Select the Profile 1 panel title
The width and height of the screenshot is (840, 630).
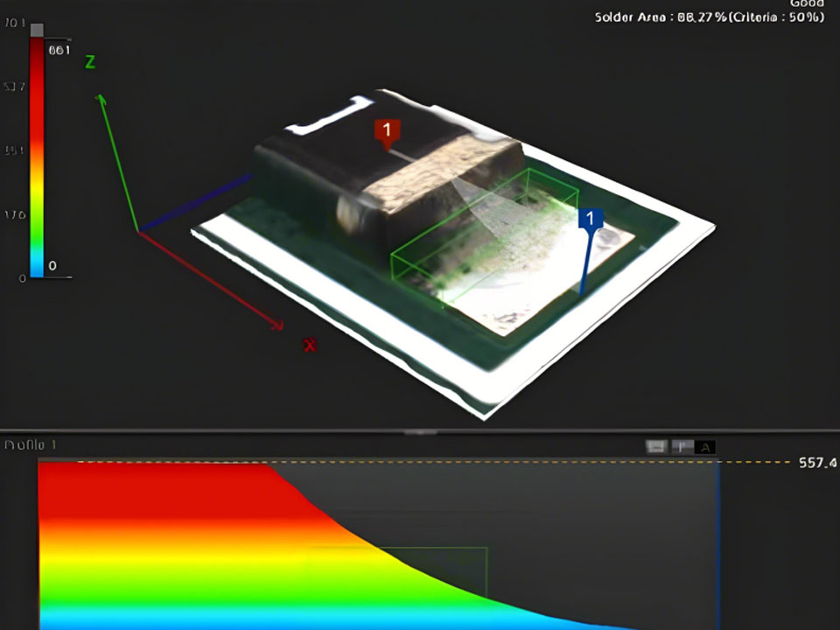pos(31,445)
